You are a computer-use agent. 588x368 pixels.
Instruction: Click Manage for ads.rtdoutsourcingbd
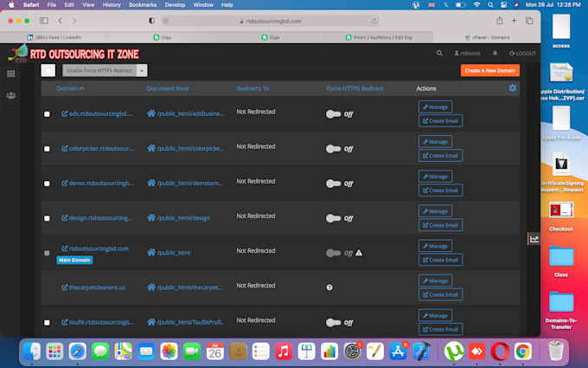click(435, 107)
